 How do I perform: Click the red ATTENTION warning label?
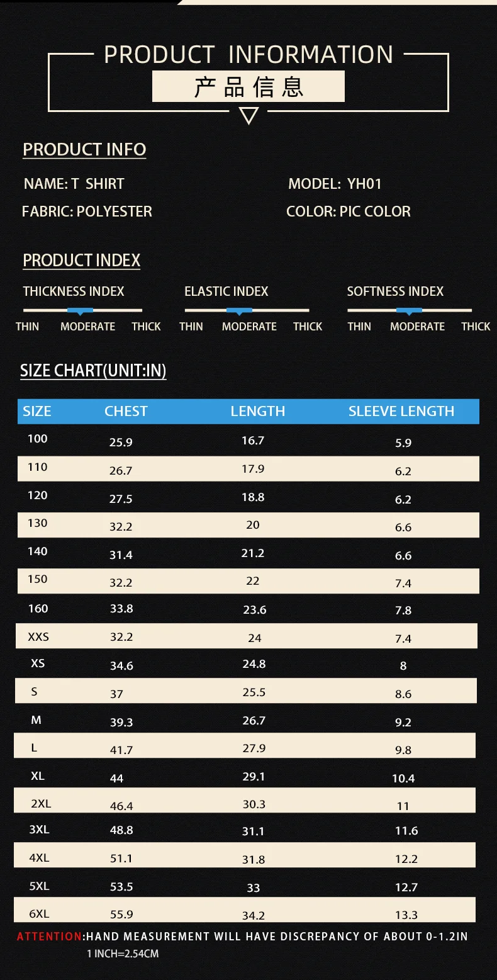50,937
